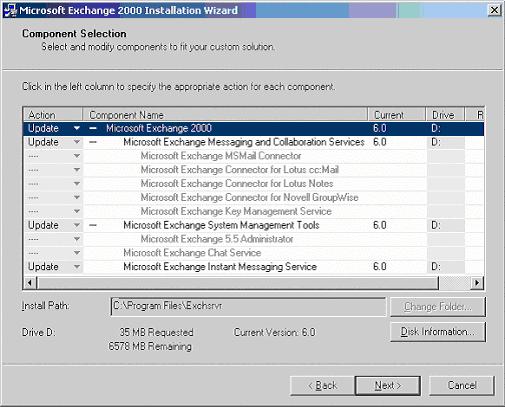The width and height of the screenshot is (505, 407).
Task: Open the Action dropdown for Microsoft Exchange 2000
Action: click(x=77, y=128)
